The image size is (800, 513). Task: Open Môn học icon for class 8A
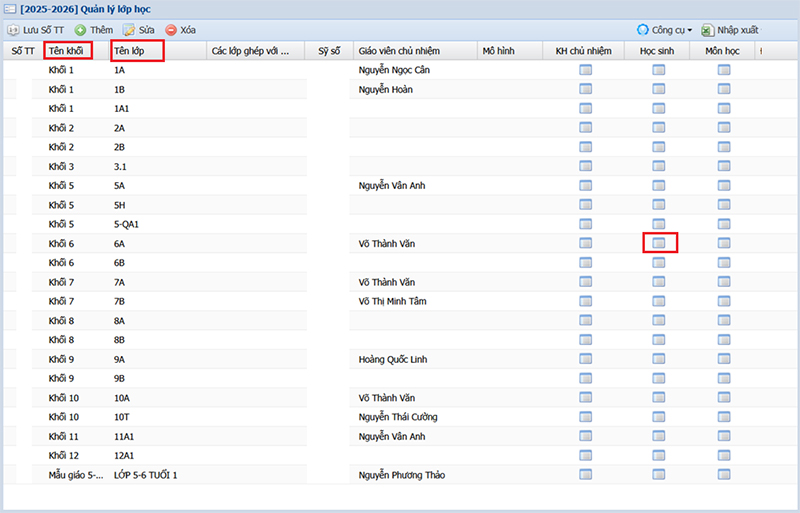[724, 320]
